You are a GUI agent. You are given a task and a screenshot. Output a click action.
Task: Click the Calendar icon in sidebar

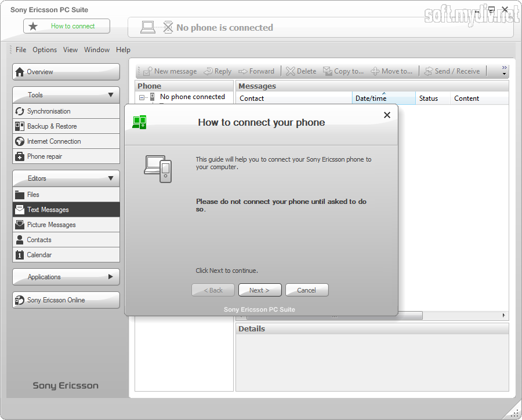pyautogui.click(x=20, y=255)
